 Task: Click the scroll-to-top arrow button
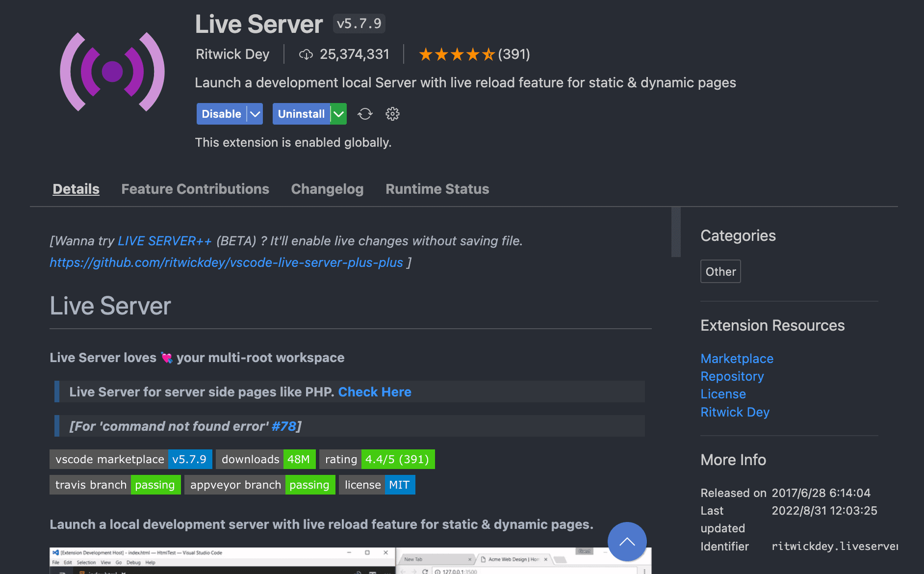coord(627,542)
